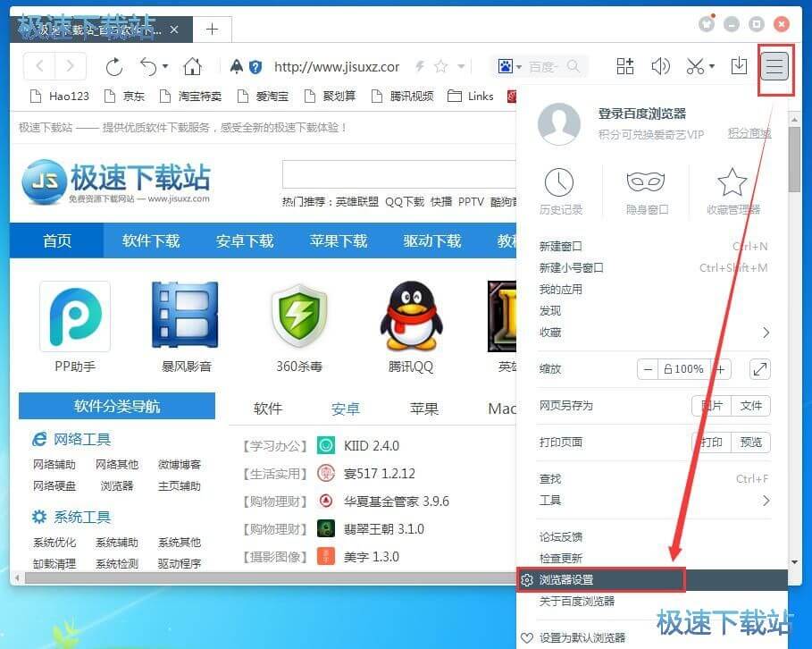The height and width of the screenshot is (649, 812).
Task: Expand 工具 submenu chevron
Action: [x=766, y=501]
